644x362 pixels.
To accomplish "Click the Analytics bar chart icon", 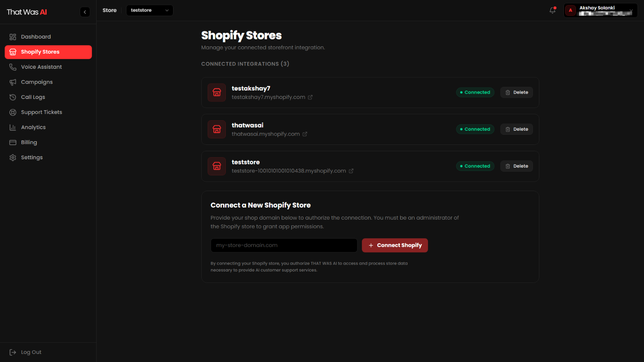I will click(13, 128).
